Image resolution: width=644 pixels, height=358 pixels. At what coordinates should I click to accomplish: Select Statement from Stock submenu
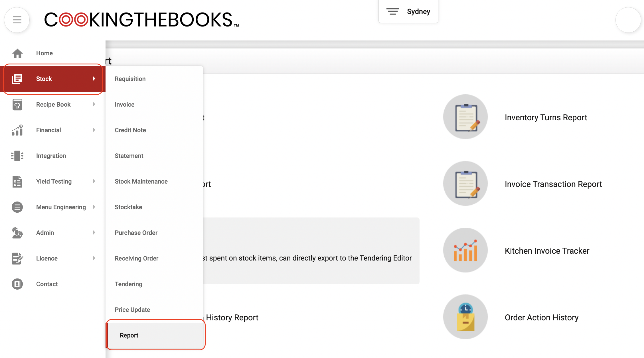point(154,156)
